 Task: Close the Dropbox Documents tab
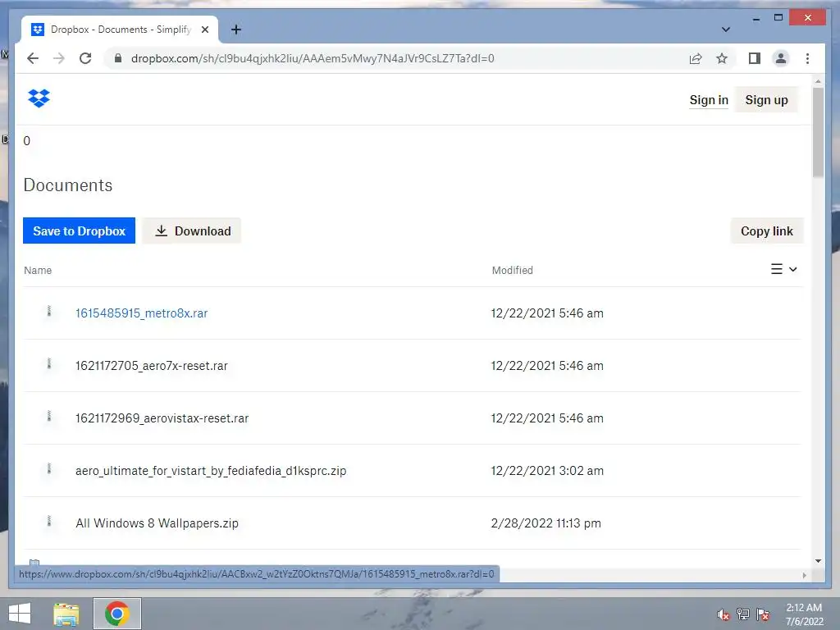pyautogui.click(x=204, y=30)
